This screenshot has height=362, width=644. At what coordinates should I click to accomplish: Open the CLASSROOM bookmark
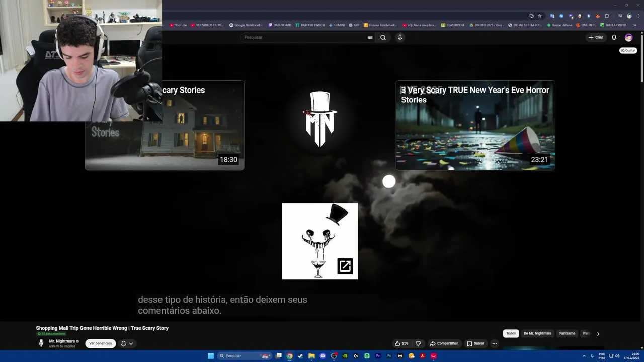coord(453,25)
